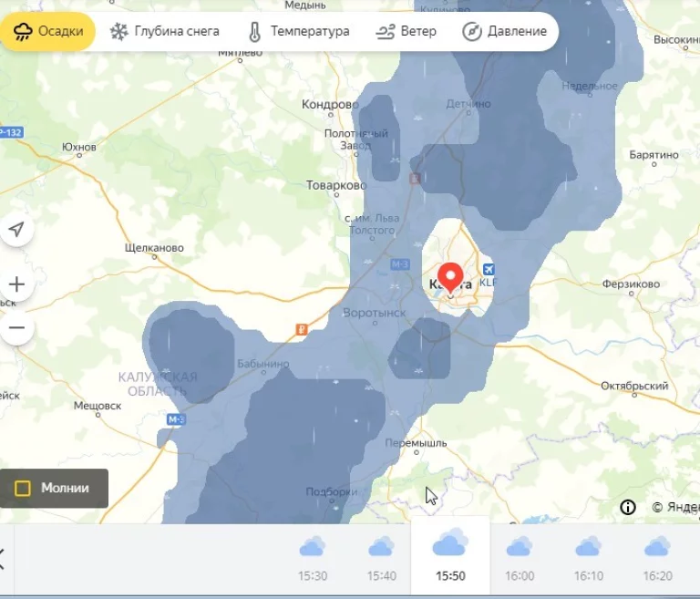Choose the 16:20 timeline slot
This screenshot has width=700, height=599.
coord(657,558)
